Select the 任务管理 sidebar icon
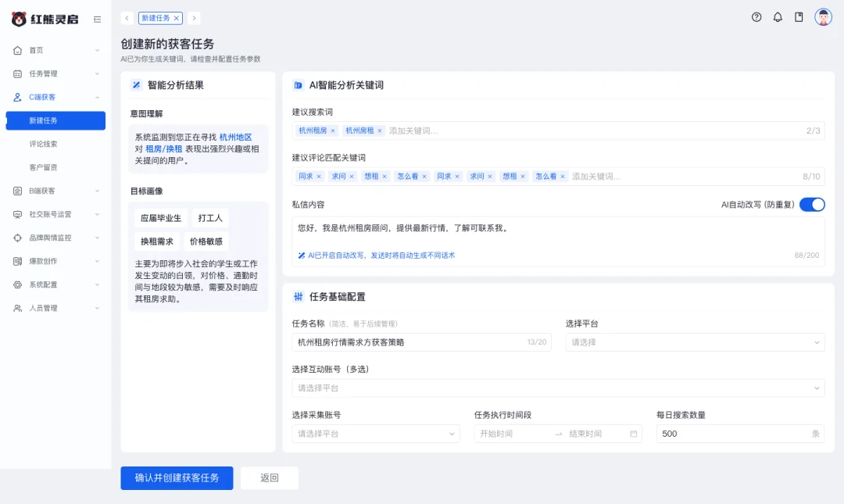The image size is (844, 504). 19,73
